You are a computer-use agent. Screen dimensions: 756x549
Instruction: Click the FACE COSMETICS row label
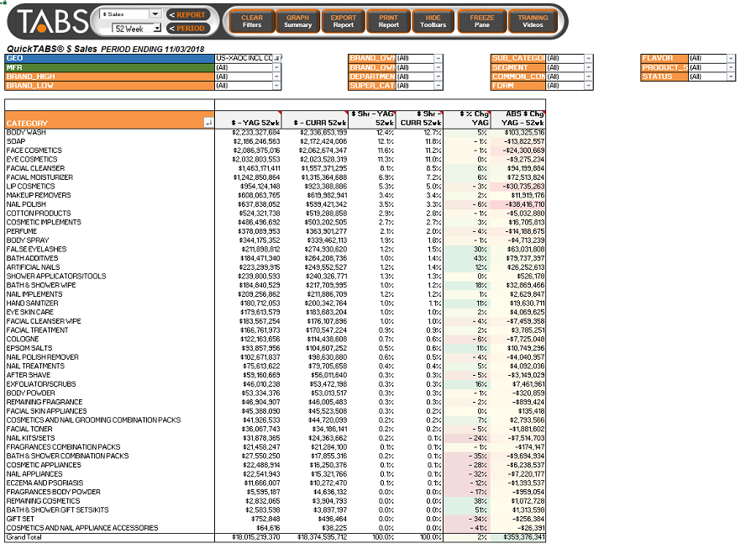[x=34, y=150]
